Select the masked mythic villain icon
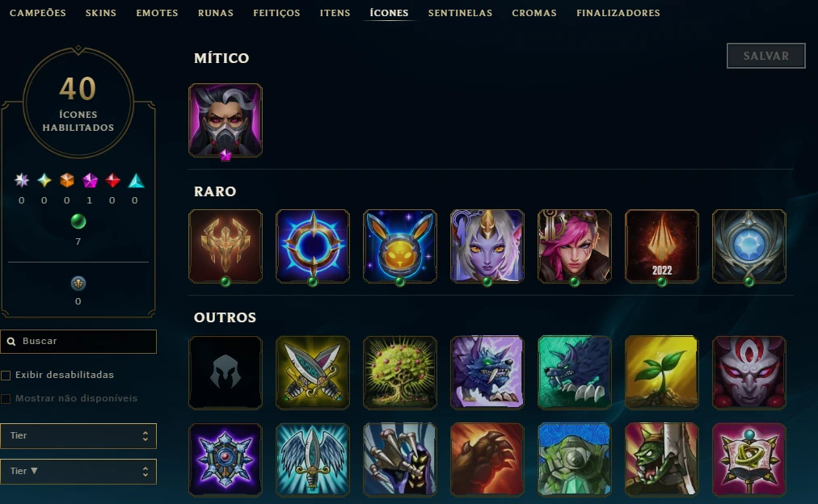 226,120
